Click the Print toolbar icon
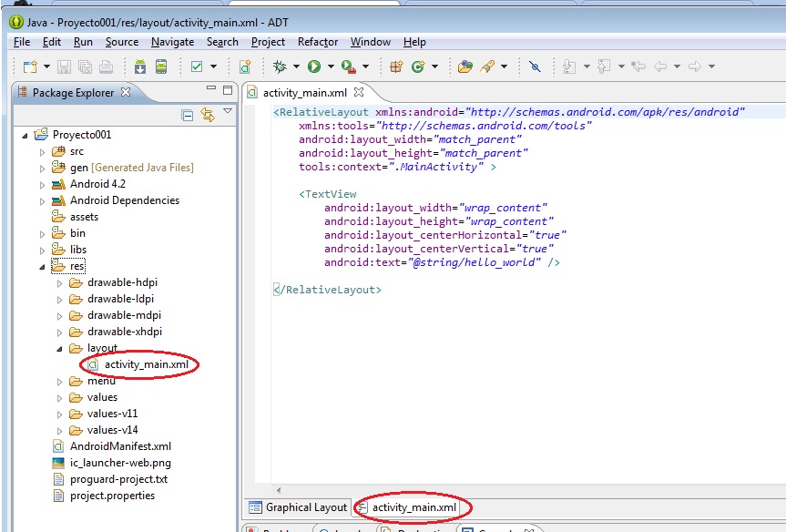 pos(106,66)
